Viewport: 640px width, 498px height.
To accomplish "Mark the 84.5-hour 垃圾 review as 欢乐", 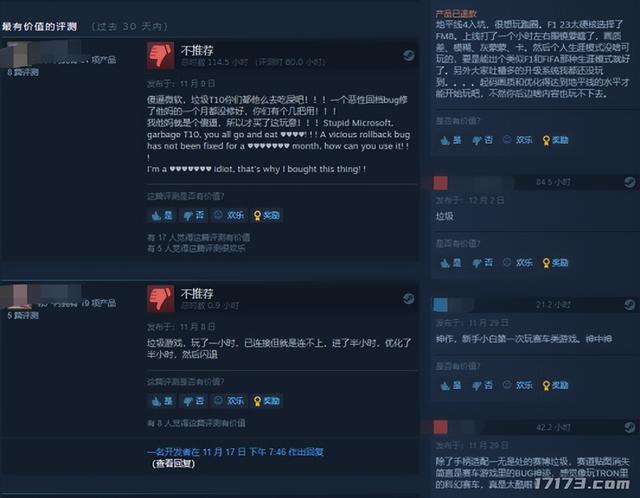I will coord(518,262).
